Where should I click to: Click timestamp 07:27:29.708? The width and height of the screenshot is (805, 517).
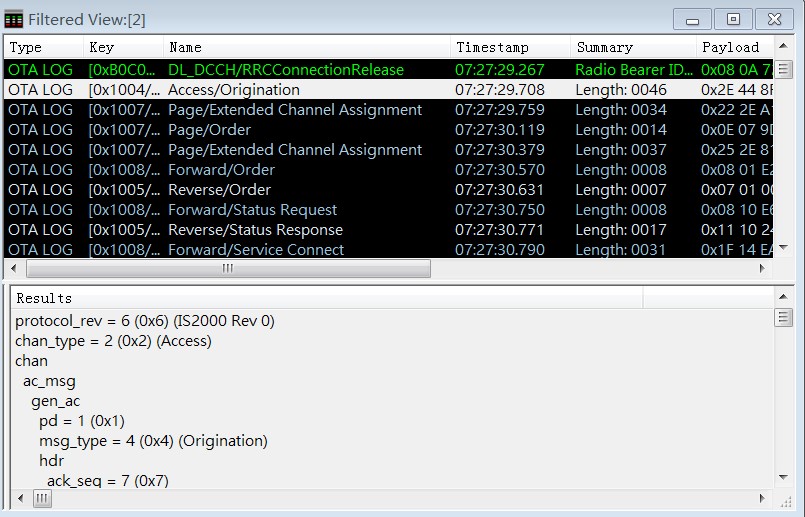500,89
